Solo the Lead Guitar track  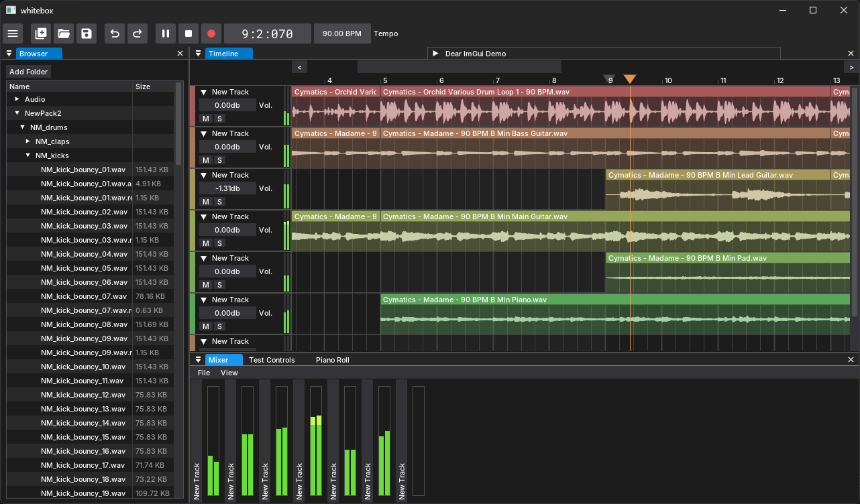(x=219, y=202)
